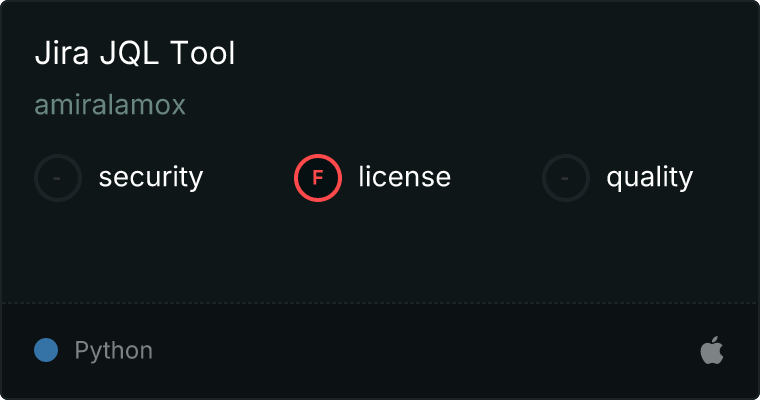The height and width of the screenshot is (400, 760).
Task: Click the dash inside the security badge
Action: coord(58,178)
